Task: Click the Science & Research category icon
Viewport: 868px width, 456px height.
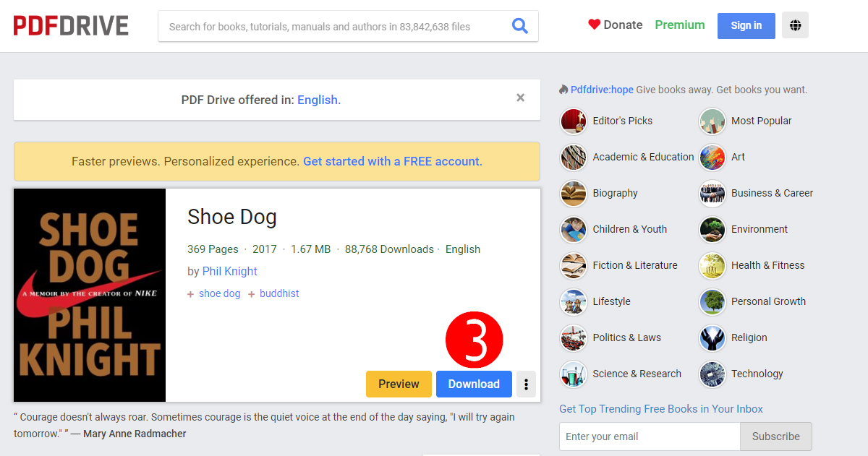Action: (x=574, y=374)
